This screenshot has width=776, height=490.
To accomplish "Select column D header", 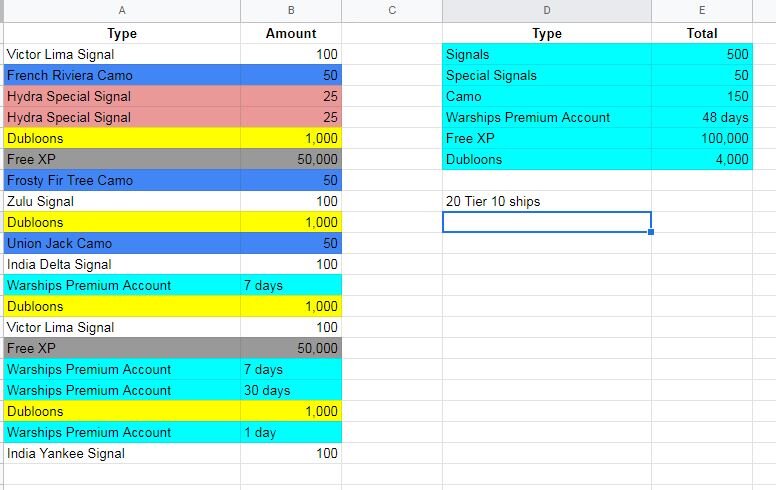I will (x=546, y=10).
